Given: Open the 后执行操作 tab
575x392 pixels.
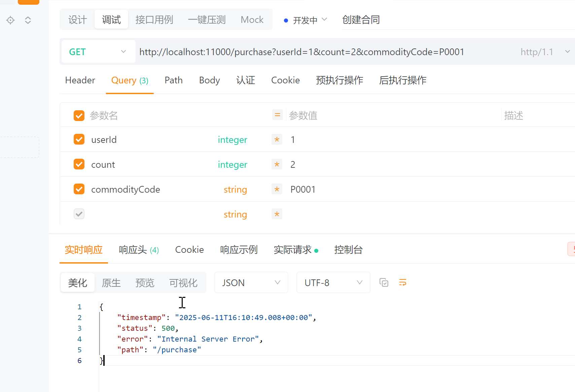Looking at the screenshot, I should tap(403, 80).
